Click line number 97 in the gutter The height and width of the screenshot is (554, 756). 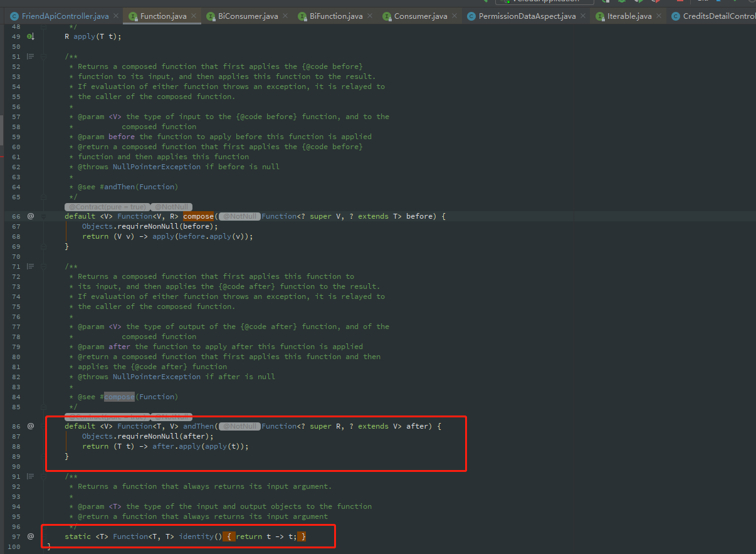(x=16, y=536)
